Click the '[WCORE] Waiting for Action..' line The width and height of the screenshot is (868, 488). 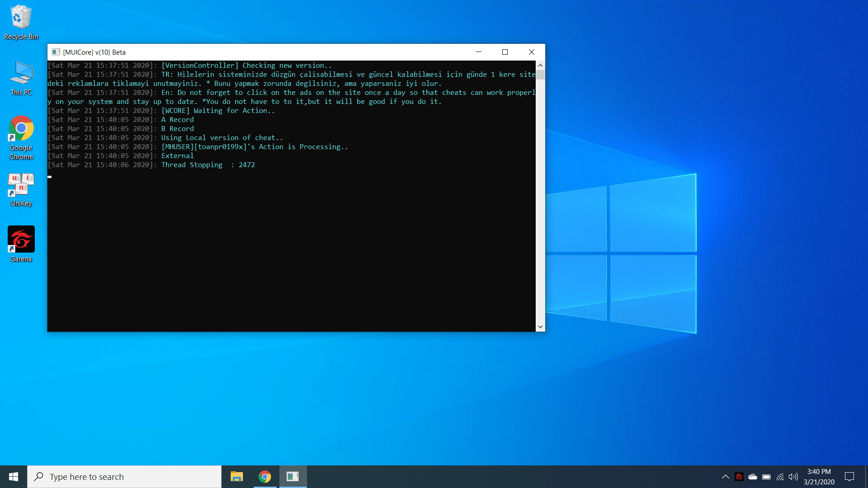click(218, 111)
